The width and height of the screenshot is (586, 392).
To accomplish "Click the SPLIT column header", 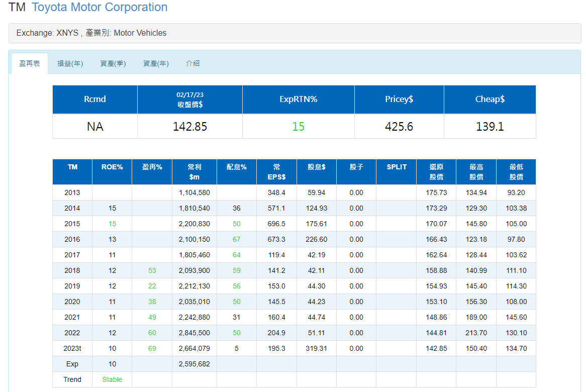I will pos(396,172).
